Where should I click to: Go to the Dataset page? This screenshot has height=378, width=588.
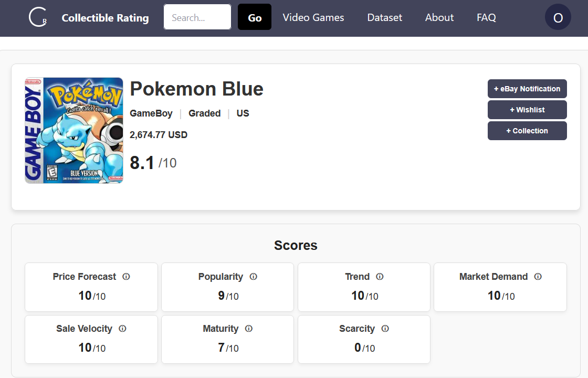tap(384, 18)
